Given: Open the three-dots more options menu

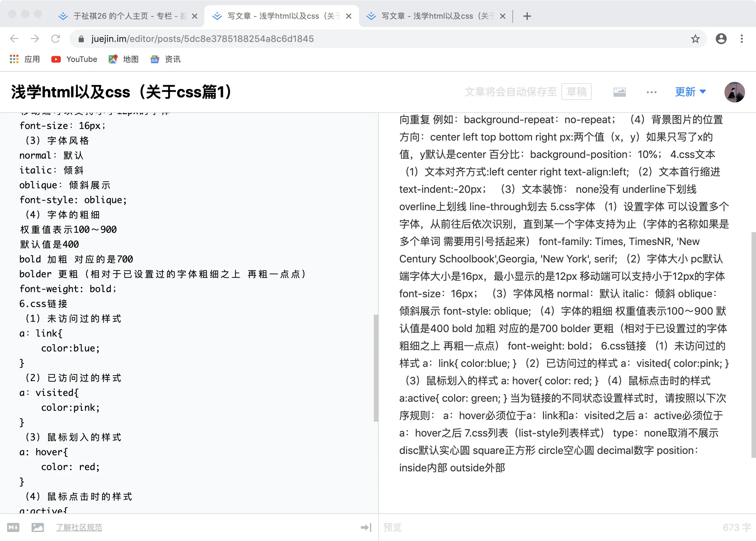Looking at the screenshot, I should [651, 92].
